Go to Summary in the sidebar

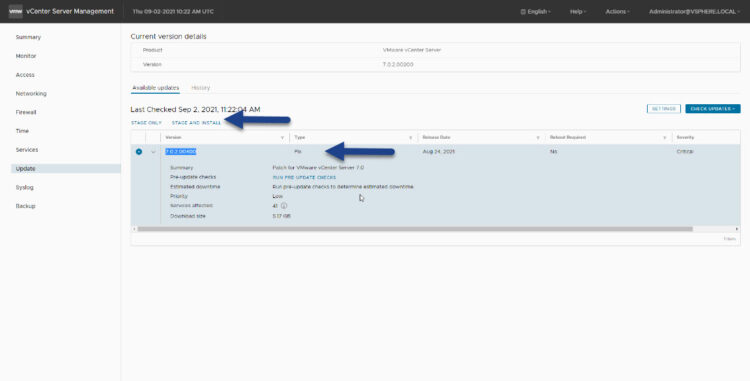(x=28, y=37)
